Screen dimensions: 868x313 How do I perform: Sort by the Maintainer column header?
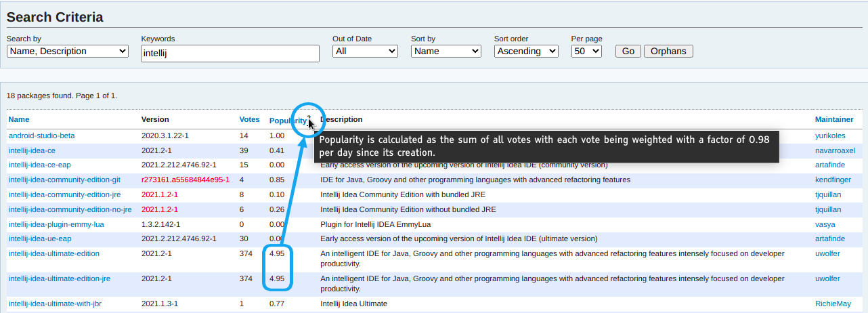[834, 119]
